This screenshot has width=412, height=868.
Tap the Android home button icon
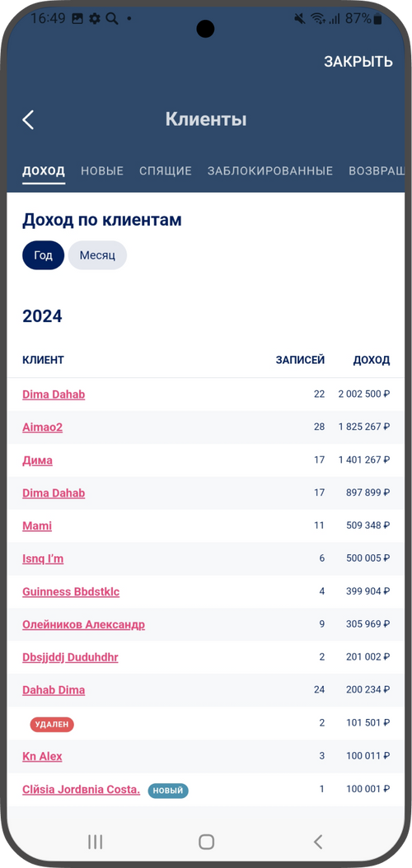pos(206,842)
